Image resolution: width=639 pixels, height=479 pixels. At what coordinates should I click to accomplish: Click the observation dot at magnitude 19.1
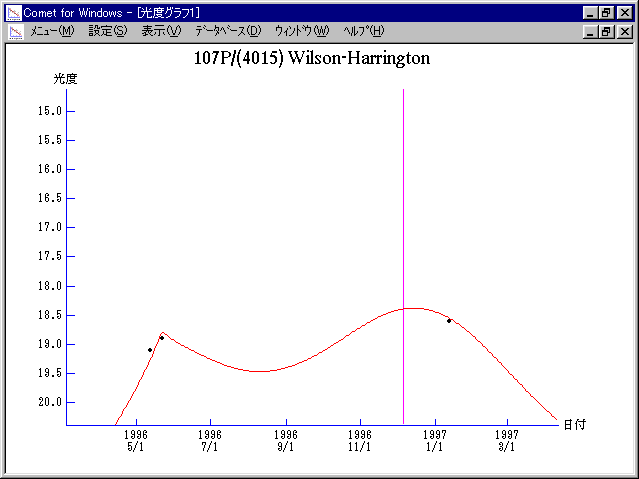click(x=150, y=350)
